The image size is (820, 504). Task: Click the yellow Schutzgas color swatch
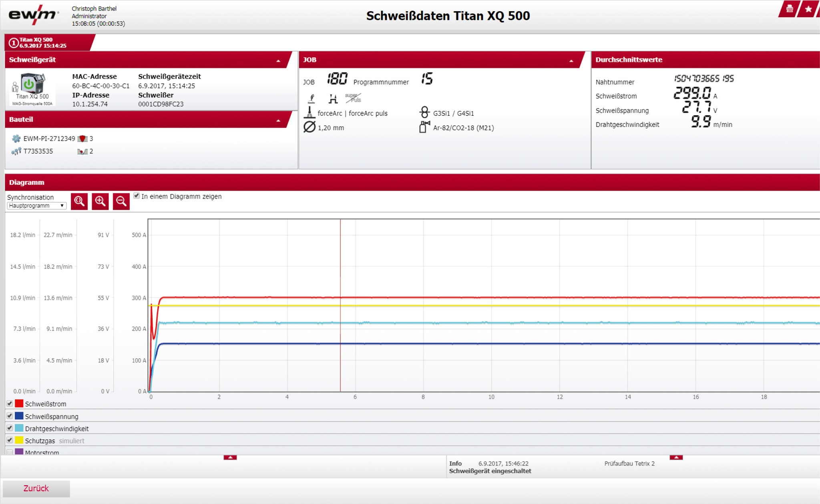pos(19,440)
